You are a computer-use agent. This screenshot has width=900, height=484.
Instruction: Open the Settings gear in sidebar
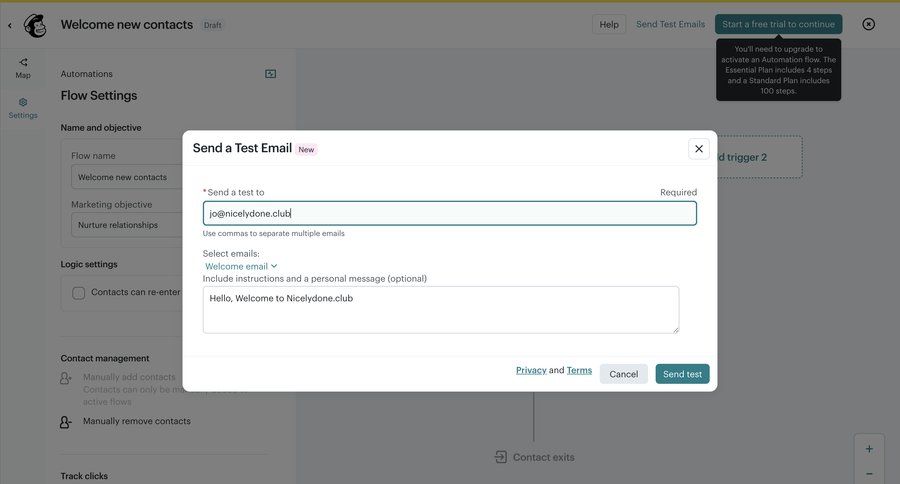(x=23, y=108)
